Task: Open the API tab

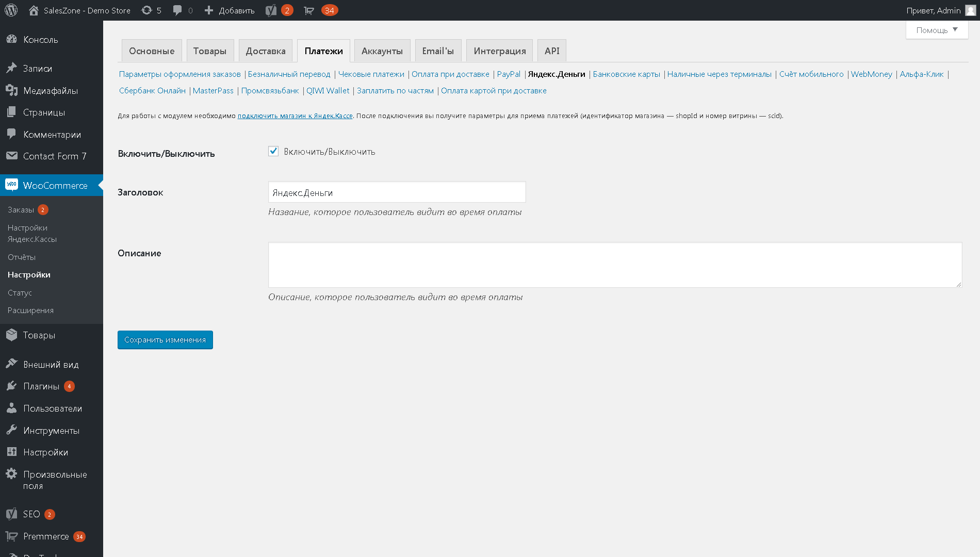Action: point(552,51)
